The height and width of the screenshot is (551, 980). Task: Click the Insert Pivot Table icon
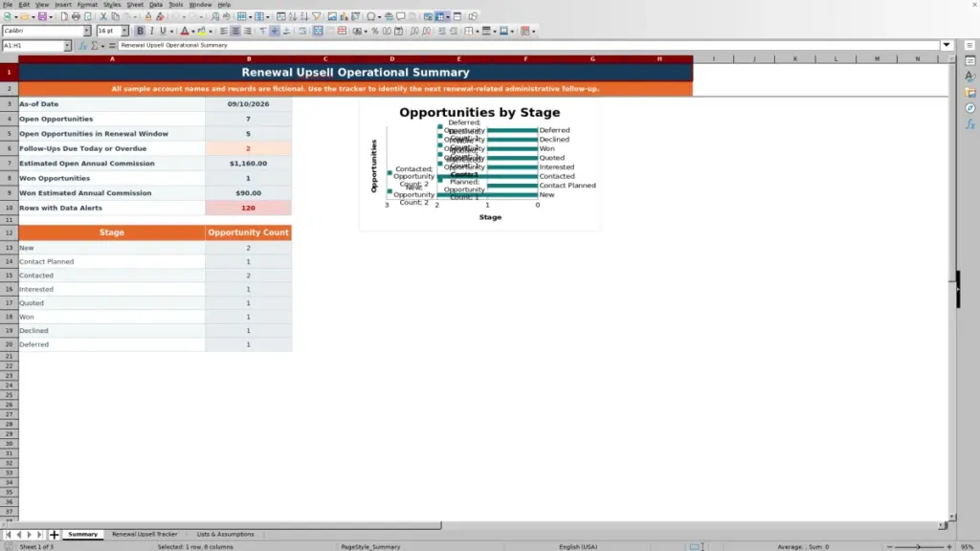pyautogui.click(x=356, y=16)
